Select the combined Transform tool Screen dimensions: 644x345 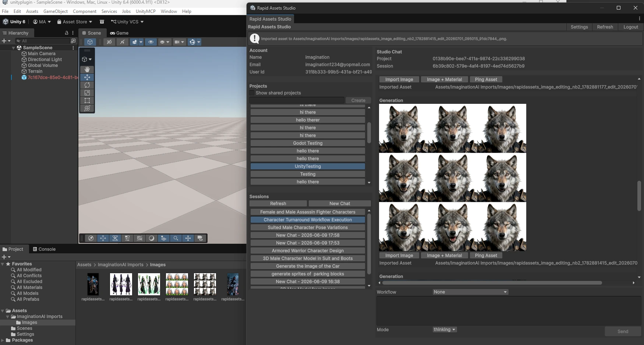pos(87,108)
